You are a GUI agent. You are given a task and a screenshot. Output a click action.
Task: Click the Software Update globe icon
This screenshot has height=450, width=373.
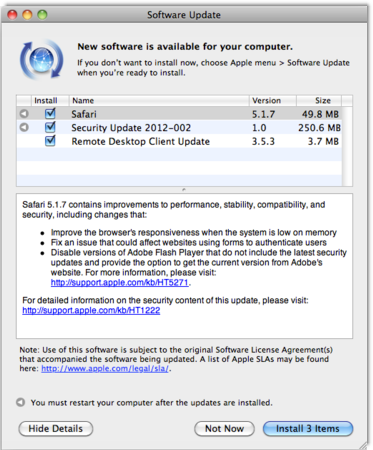click(x=42, y=59)
